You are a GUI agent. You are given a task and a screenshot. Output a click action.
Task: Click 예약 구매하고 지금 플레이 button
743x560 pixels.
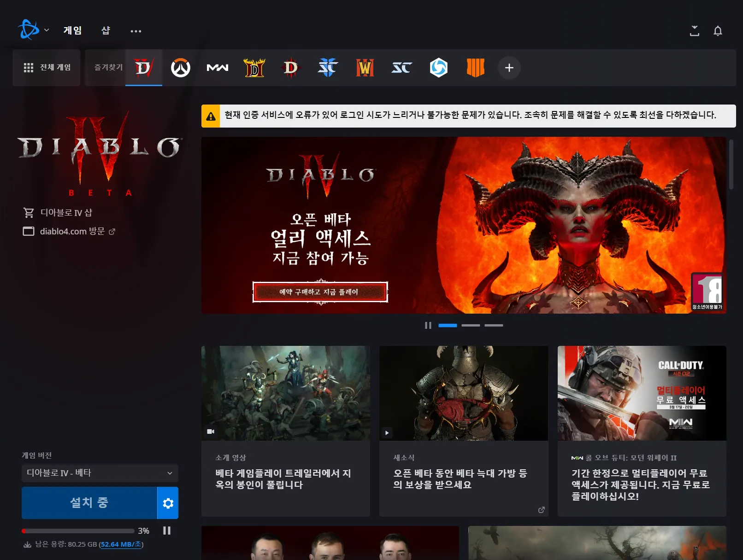[x=320, y=292]
